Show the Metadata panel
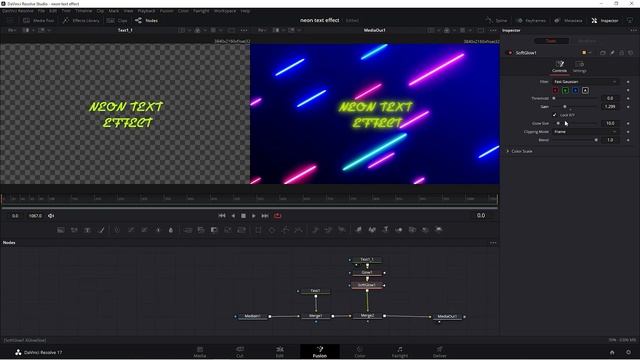The image size is (640, 360). click(568, 20)
